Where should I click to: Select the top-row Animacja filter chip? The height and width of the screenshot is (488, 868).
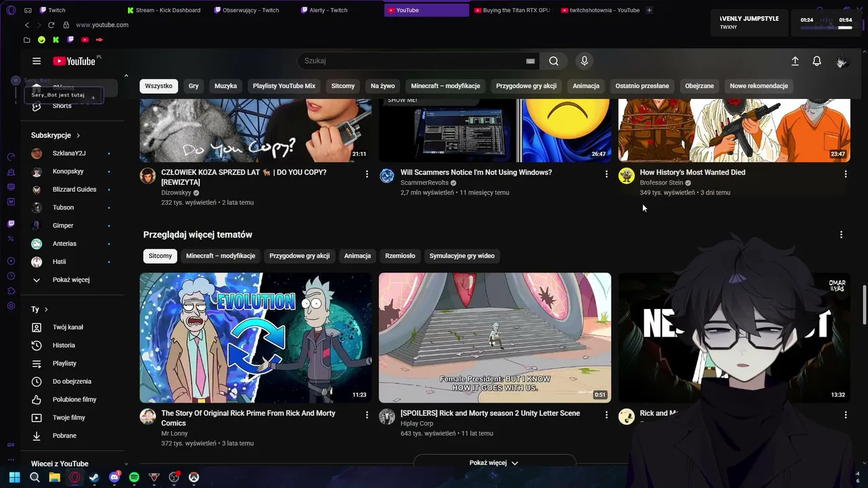(x=586, y=86)
